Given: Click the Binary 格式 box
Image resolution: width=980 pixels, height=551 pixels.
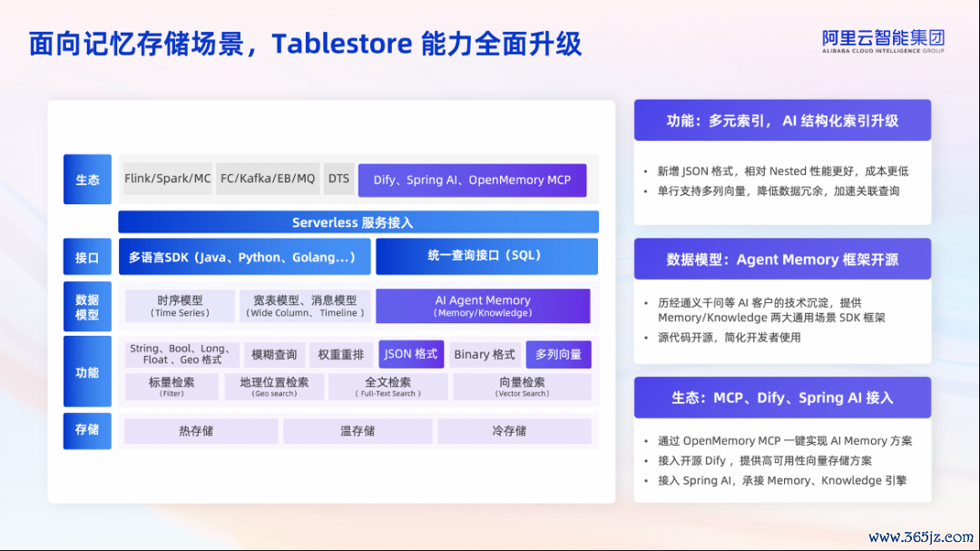Looking at the screenshot, I should 485,355.
